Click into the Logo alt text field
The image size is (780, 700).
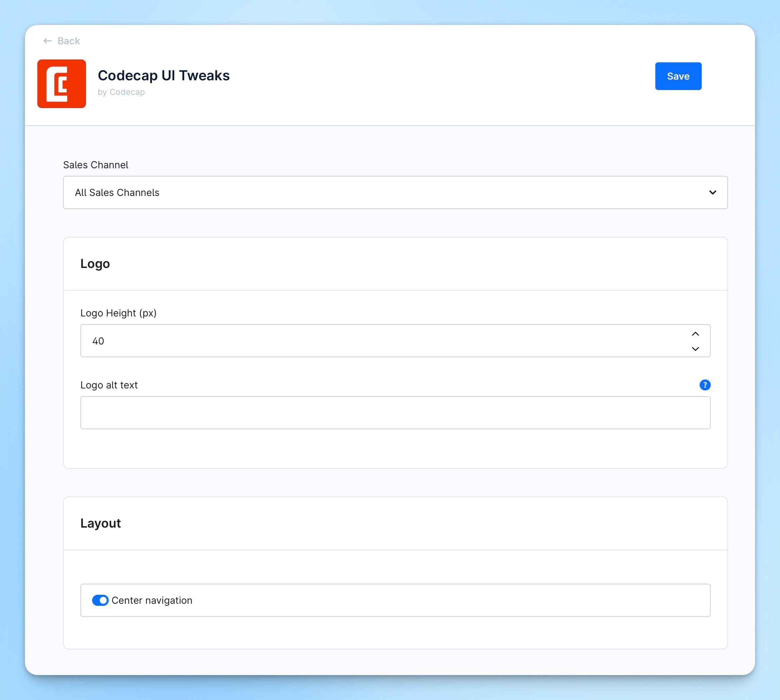pos(395,413)
